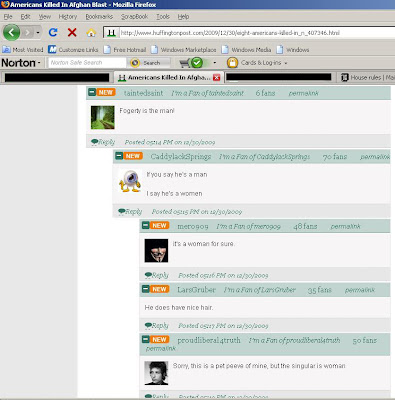This screenshot has width=395, height=400.
Task: Click the Norton Search button
Action: pos(149,63)
